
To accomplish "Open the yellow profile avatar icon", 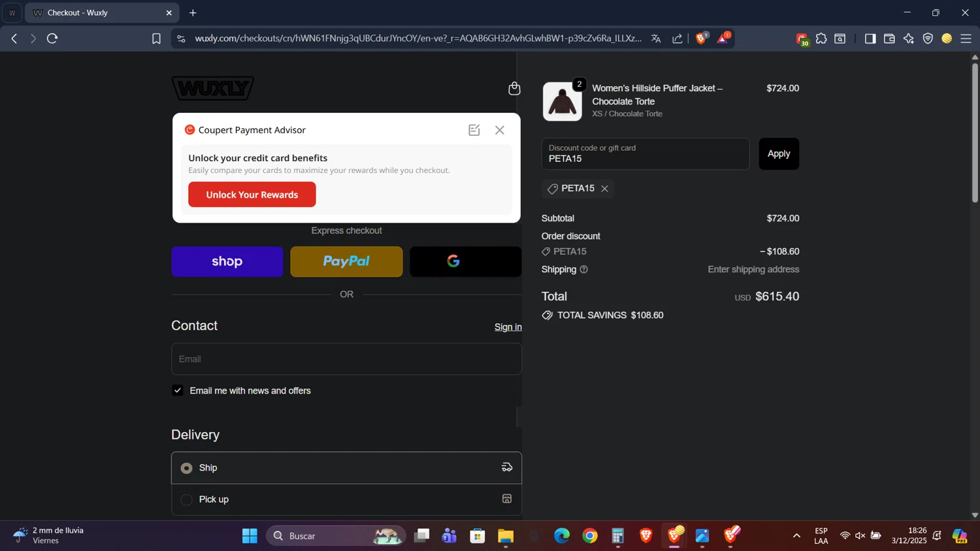I will [x=947, y=39].
